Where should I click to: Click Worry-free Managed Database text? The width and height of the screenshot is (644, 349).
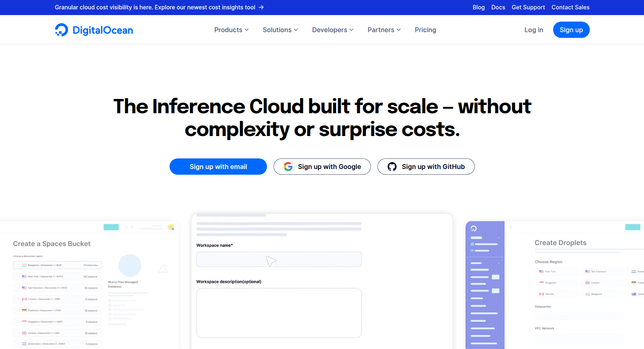(x=123, y=284)
